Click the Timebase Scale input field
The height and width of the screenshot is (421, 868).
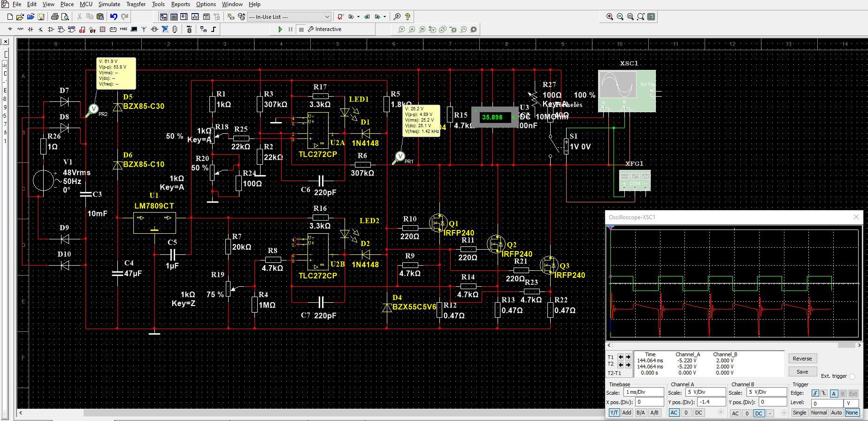click(x=643, y=392)
